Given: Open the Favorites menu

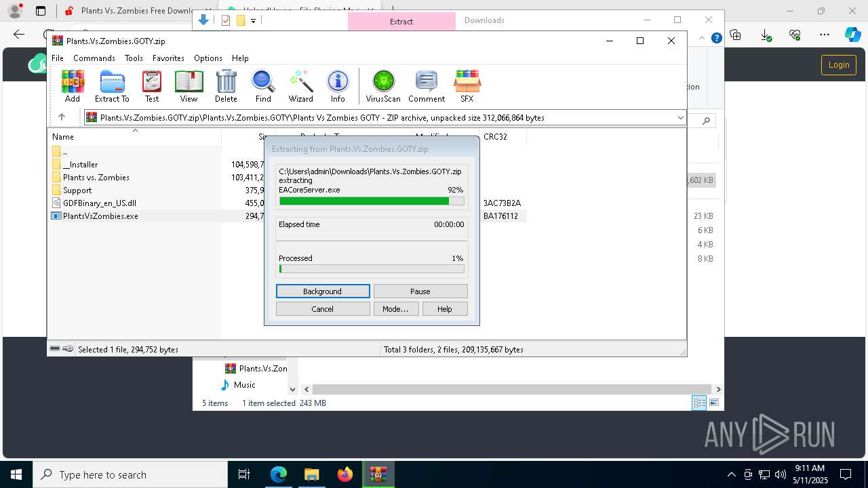Looking at the screenshot, I should [x=168, y=58].
